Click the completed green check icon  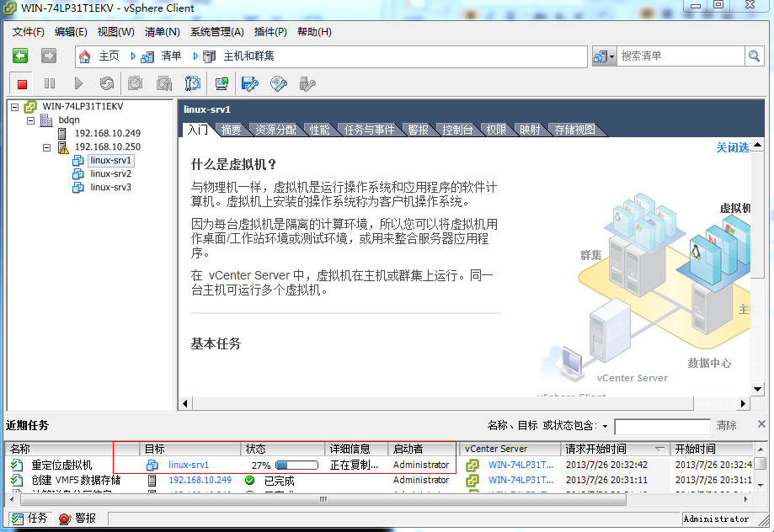(x=250, y=480)
